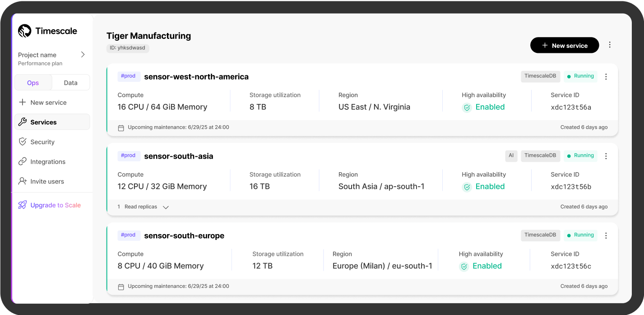Click the 16 TB storage utilization value
The width and height of the screenshot is (644, 315).
(259, 187)
